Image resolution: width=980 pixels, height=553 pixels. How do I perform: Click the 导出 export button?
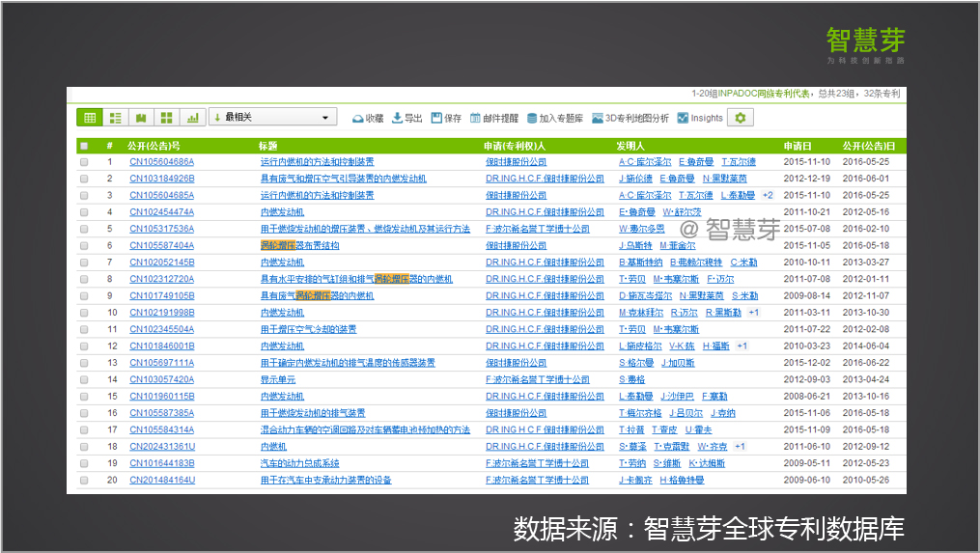406,118
